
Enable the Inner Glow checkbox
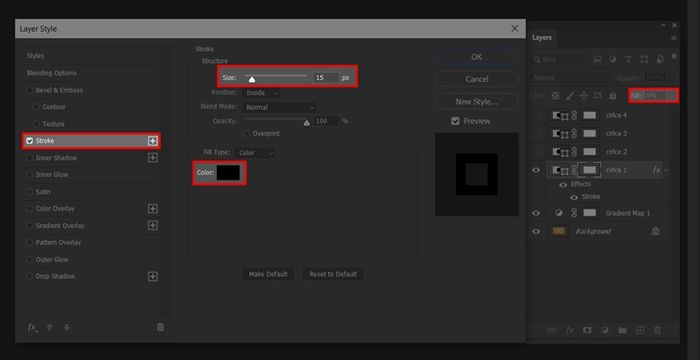[30, 175]
